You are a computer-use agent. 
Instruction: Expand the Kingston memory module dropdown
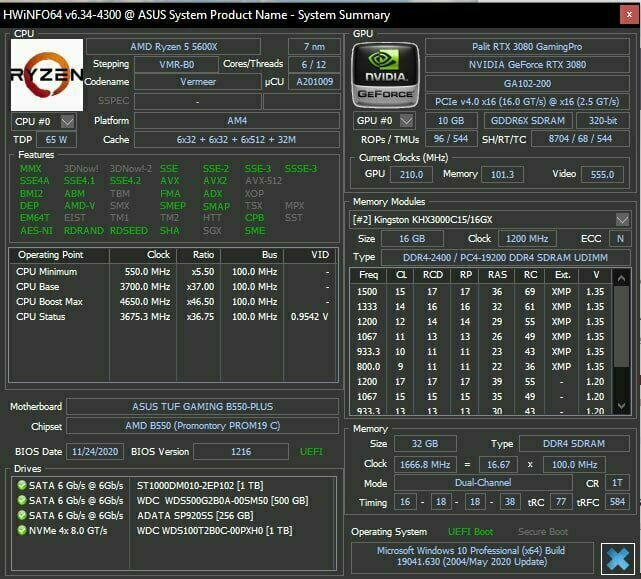622,220
